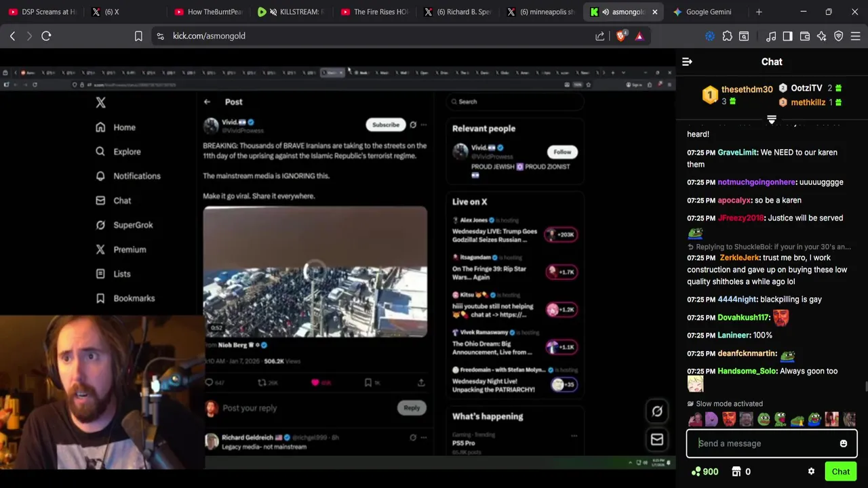Switch to the Google Gemini tab
The width and height of the screenshot is (868, 488).
(708, 12)
